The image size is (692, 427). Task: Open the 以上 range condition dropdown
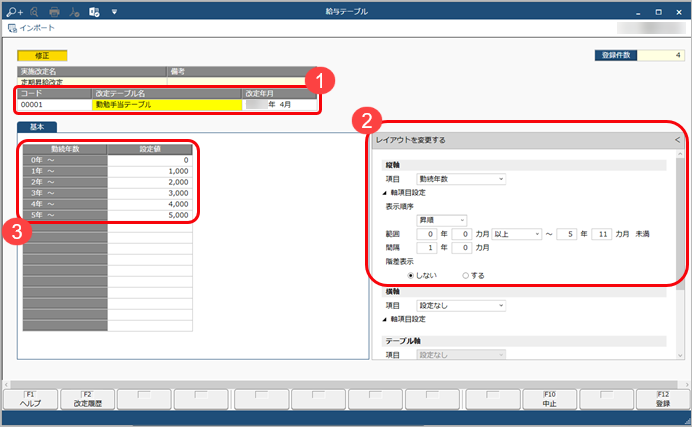point(530,233)
